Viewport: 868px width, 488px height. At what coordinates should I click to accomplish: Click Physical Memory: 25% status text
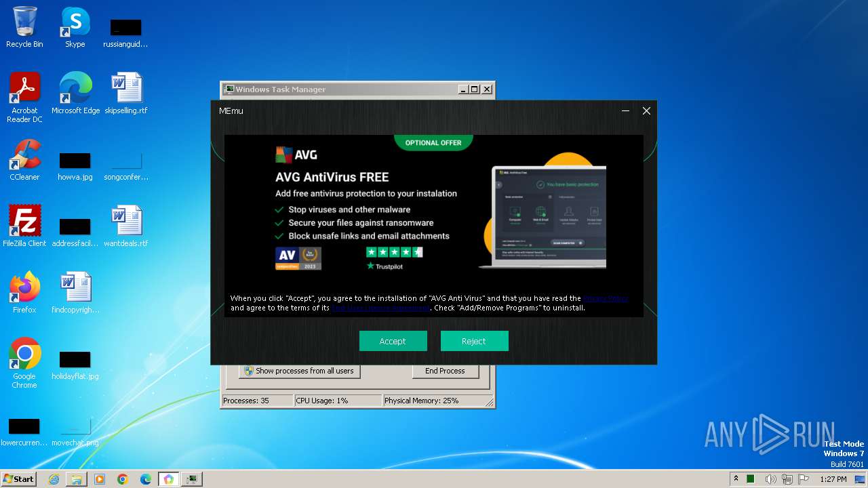[x=421, y=401]
